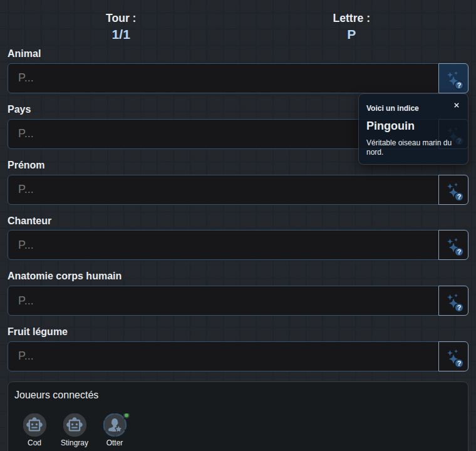
Task: Click the 'Stingray' player name
Action: coord(75,443)
